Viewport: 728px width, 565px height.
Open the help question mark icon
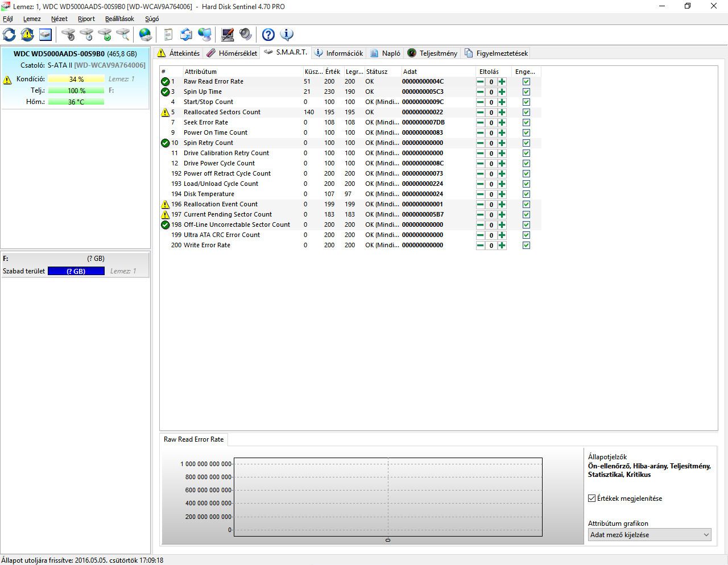[268, 35]
